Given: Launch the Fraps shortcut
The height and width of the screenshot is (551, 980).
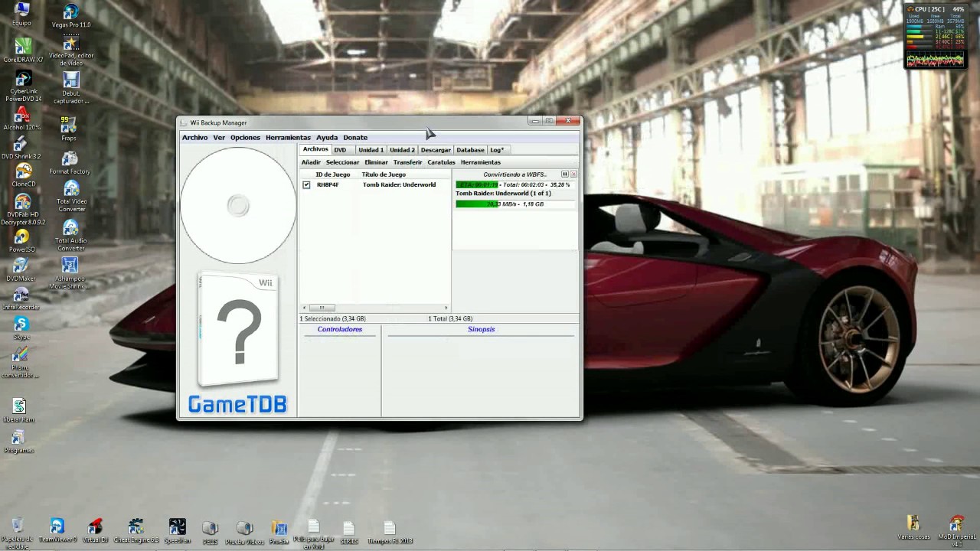Looking at the screenshot, I should [x=69, y=129].
